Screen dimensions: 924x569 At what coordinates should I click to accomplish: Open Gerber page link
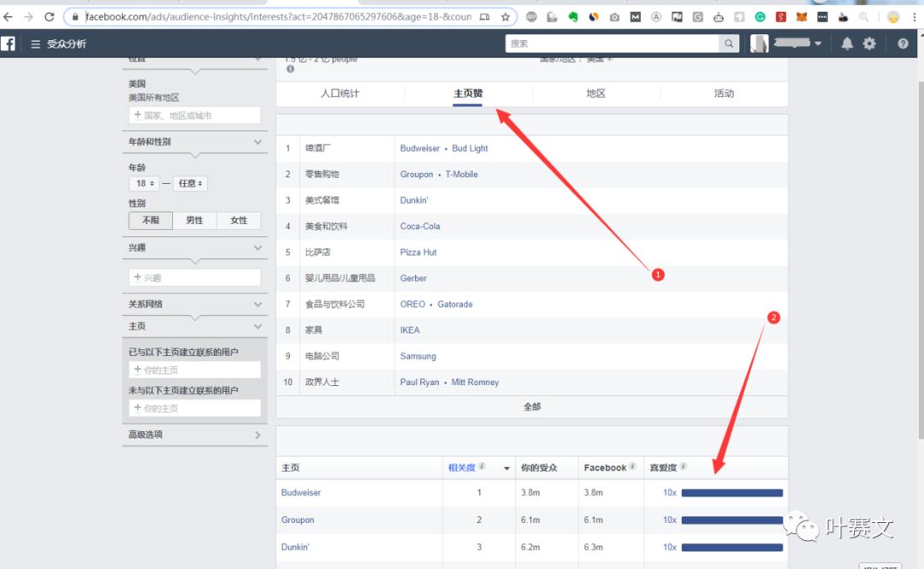click(413, 278)
